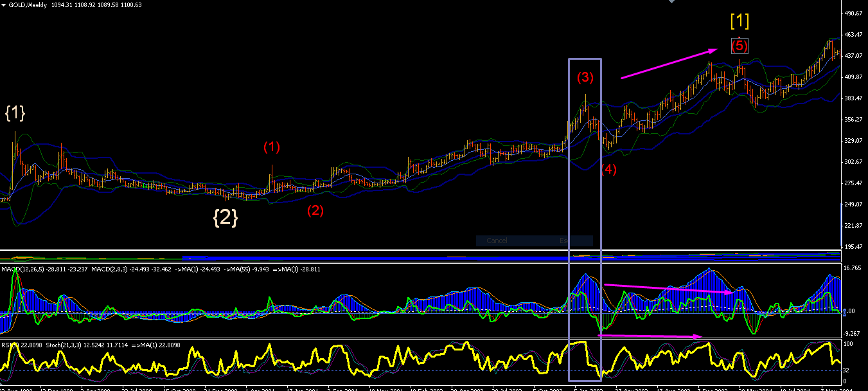Click the 16.765 value on MACD scale
The width and height of the screenshot is (868, 391).
tap(852, 268)
